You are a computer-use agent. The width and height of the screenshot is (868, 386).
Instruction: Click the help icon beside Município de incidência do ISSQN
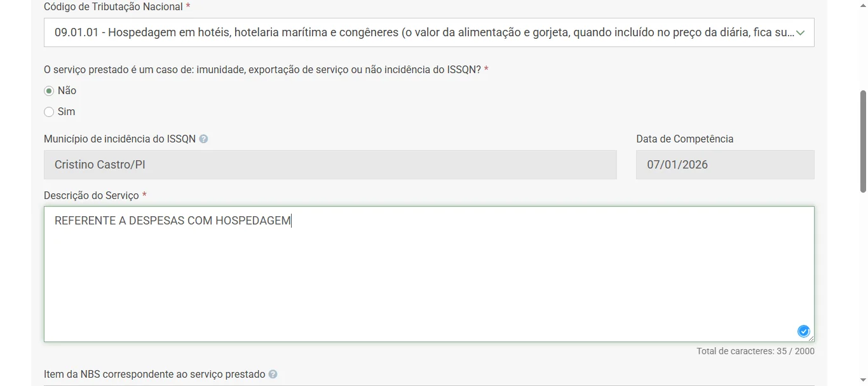click(x=203, y=139)
